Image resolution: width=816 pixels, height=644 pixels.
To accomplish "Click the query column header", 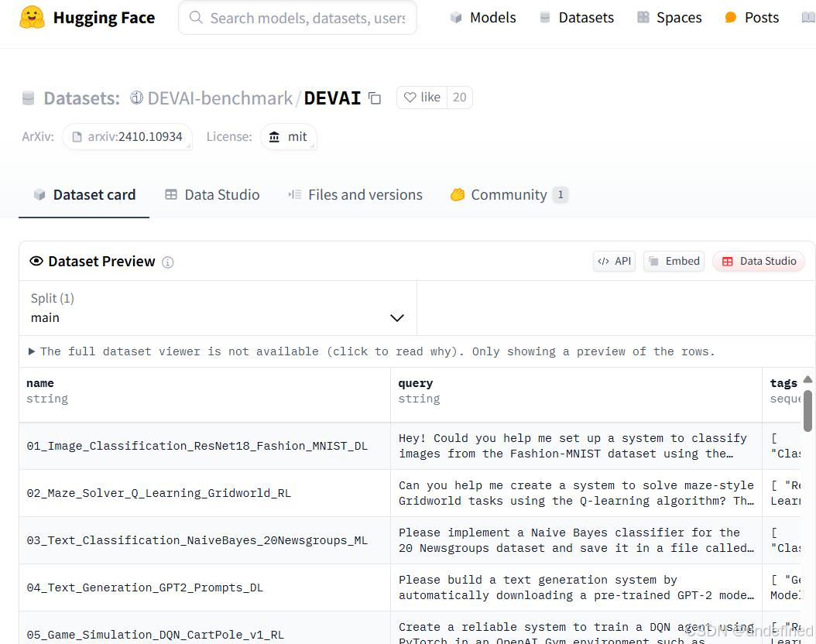I will tap(576, 394).
